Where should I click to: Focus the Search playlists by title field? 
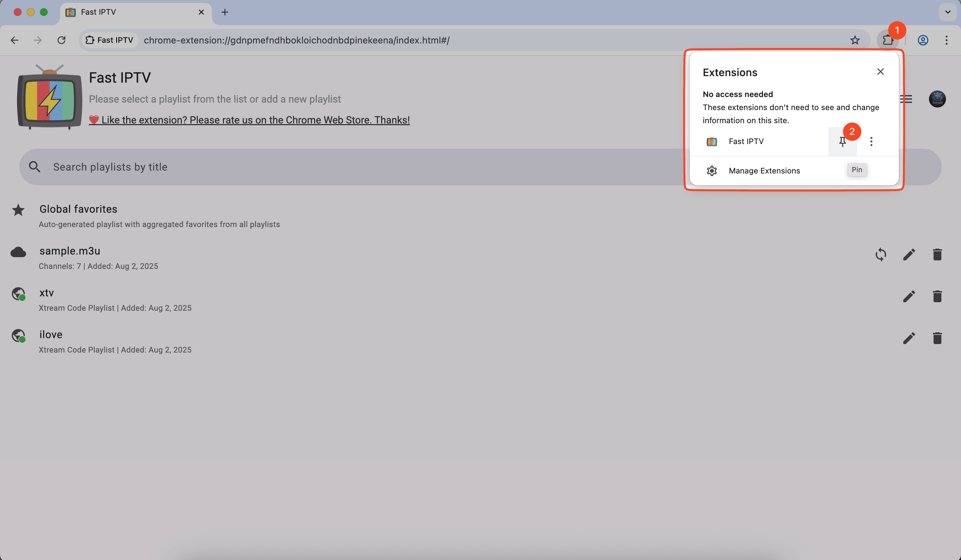(480, 167)
